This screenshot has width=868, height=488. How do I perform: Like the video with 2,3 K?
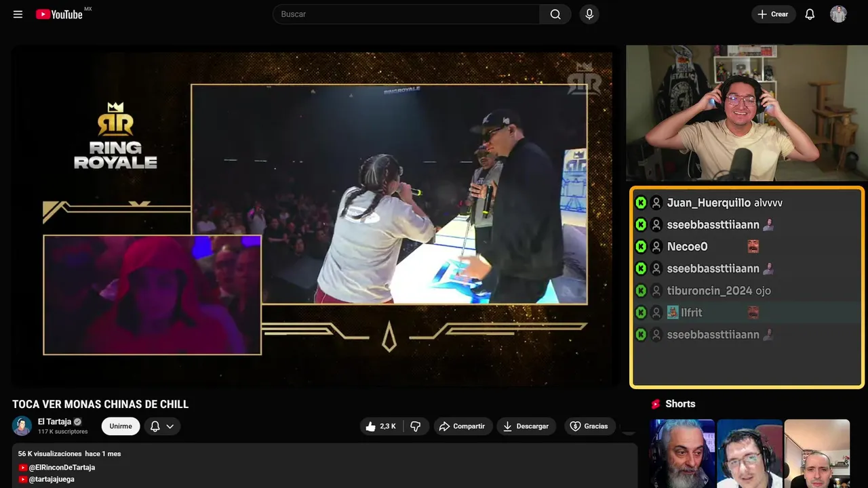(x=381, y=426)
